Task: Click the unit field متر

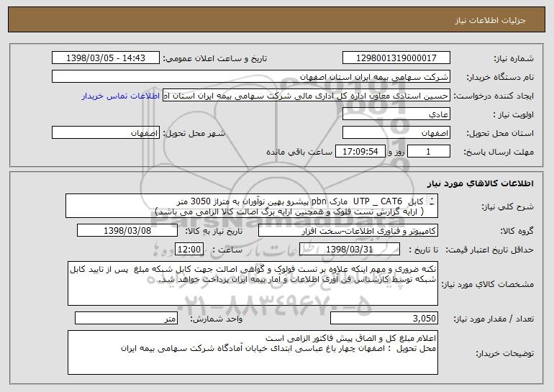Action: [x=126, y=319]
